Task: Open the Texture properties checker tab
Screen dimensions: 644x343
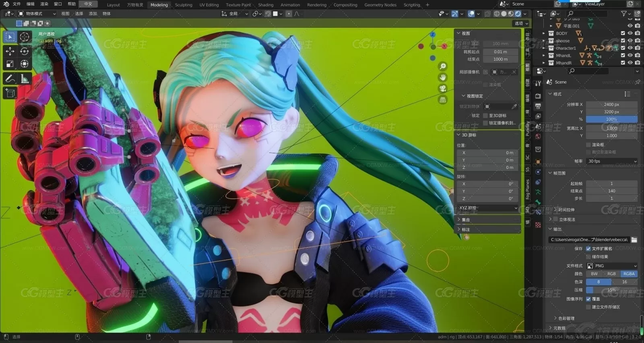Action: [x=538, y=225]
